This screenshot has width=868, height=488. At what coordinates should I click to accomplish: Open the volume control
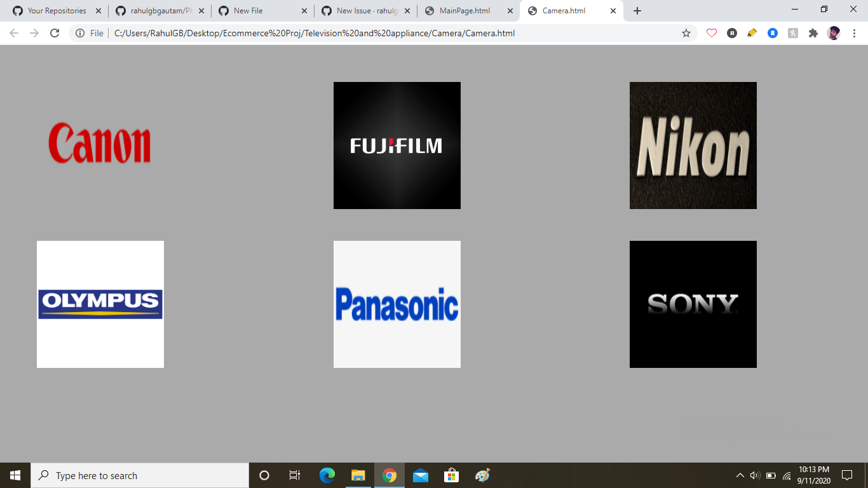tap(755, 475)
